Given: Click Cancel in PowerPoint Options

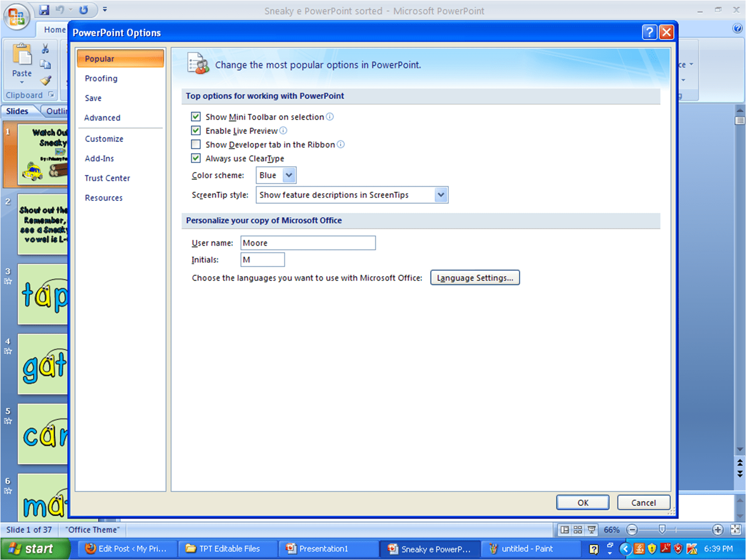Looking at the screenshot, I should (644, 502).
